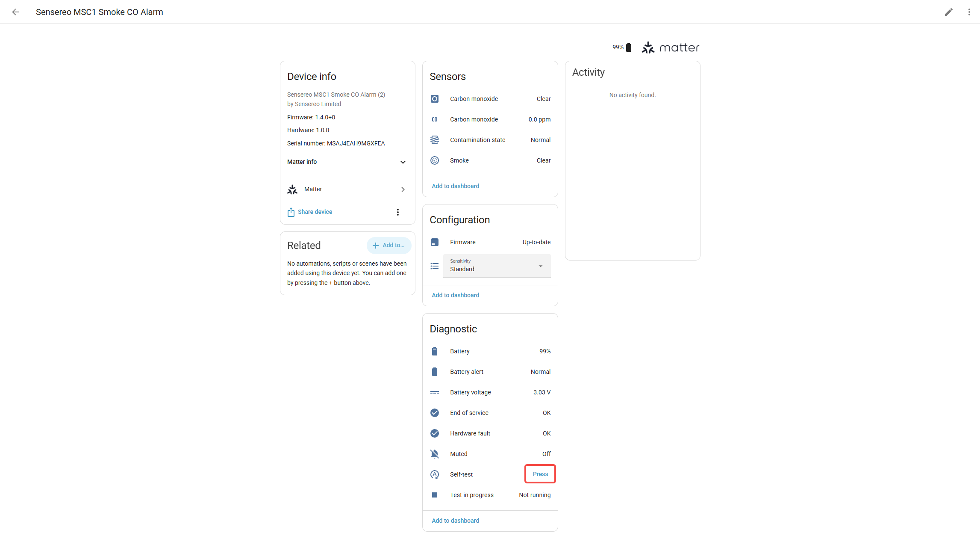This screenshot has height=539, width=980.
Task: Open the Matter integration row
Action: point(347,189)
